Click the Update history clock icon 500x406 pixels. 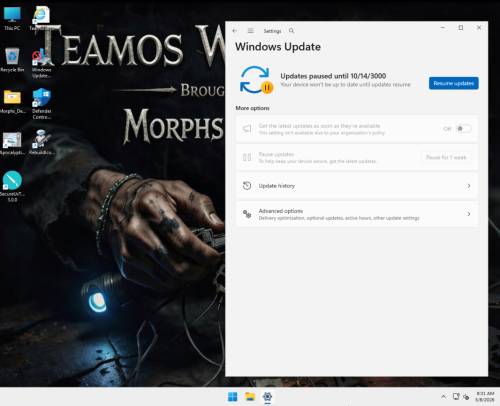point(247,186)
